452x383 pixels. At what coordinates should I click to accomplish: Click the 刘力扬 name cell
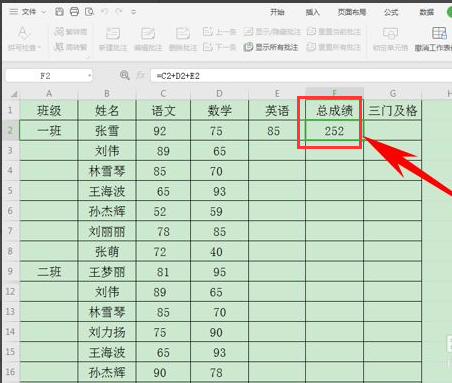point(107,332)
